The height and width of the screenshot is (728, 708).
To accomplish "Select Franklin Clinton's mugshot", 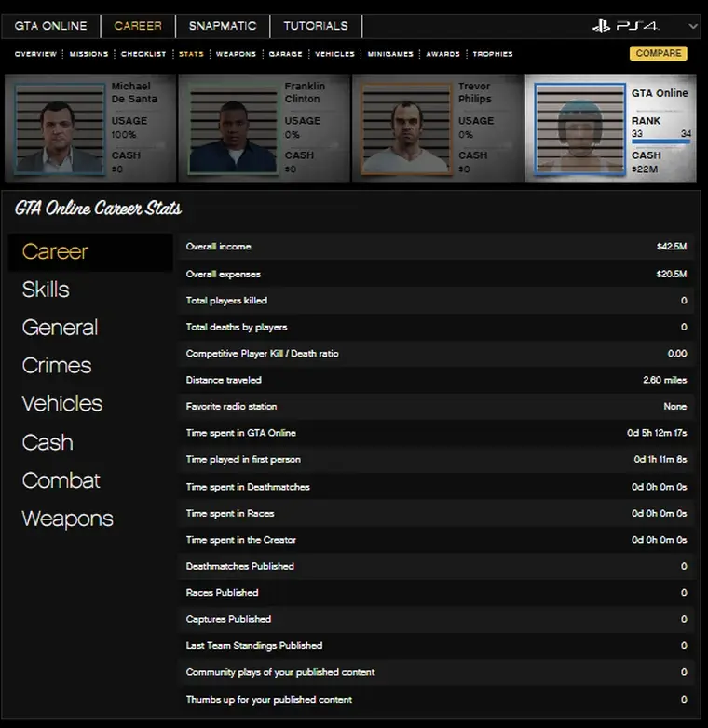I will pos(233,129).
